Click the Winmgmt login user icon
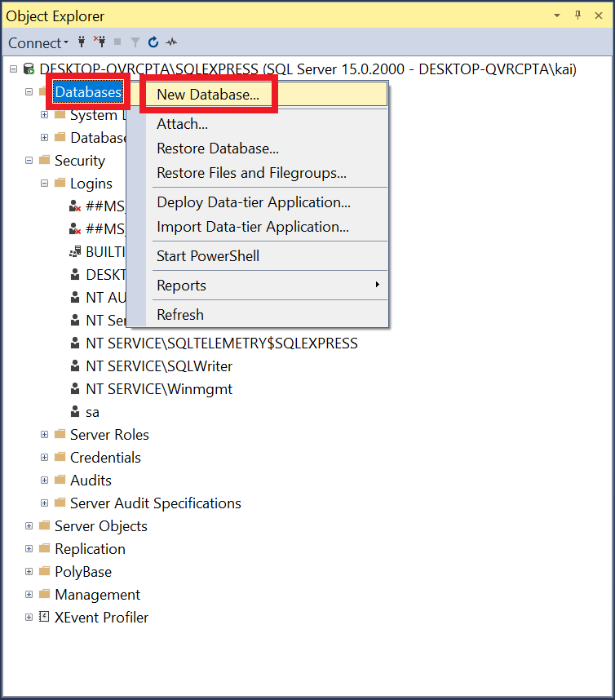Image resolution: width=615 pixels, height=700 pixels. coord(75,388)
